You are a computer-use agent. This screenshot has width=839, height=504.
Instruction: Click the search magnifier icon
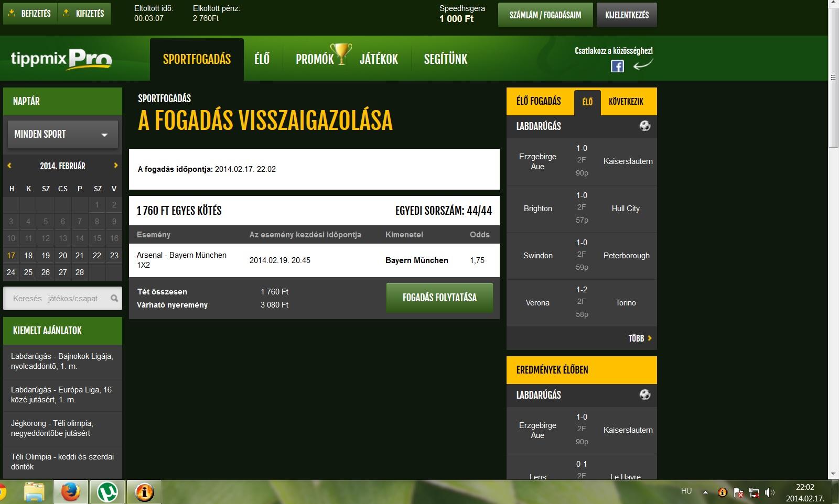(x=114, y=298)
